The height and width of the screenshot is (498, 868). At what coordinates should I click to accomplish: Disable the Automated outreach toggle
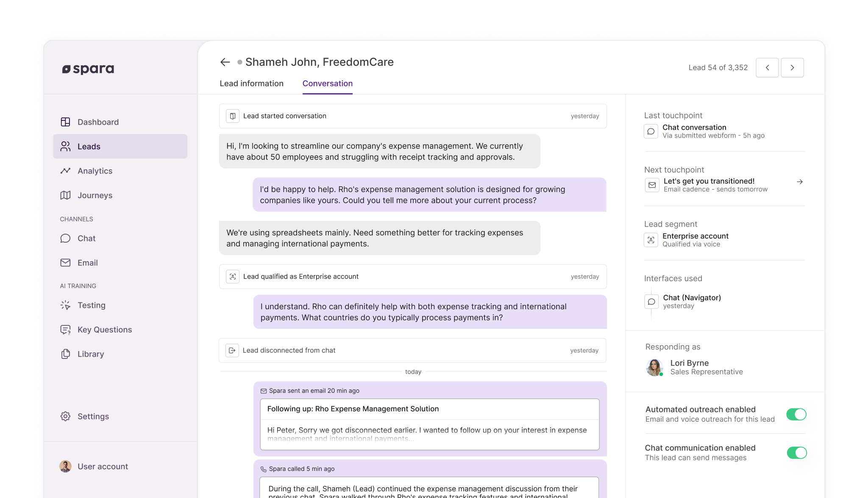point(796,414)
